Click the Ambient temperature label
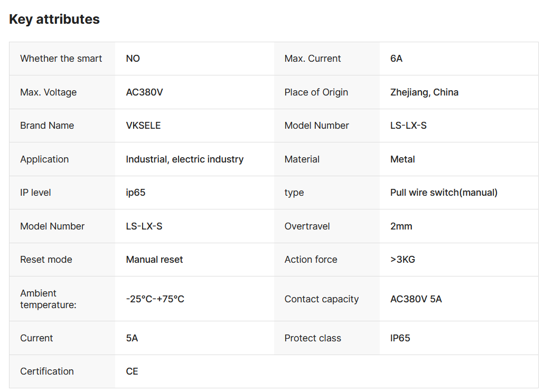The width and height of the screenshot is (544, 392). (49, 299)
